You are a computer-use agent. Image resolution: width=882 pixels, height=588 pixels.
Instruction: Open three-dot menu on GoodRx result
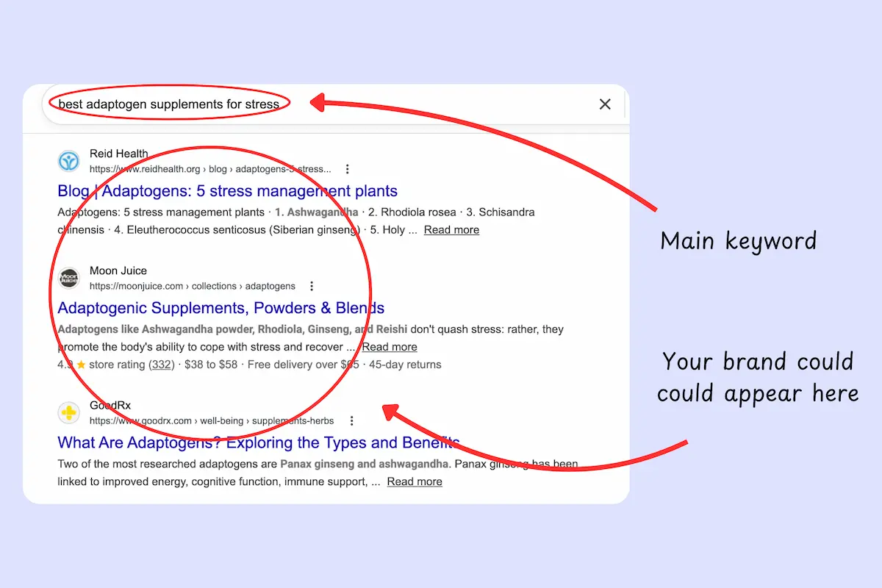pyautogui.click(x=352, y=420)
